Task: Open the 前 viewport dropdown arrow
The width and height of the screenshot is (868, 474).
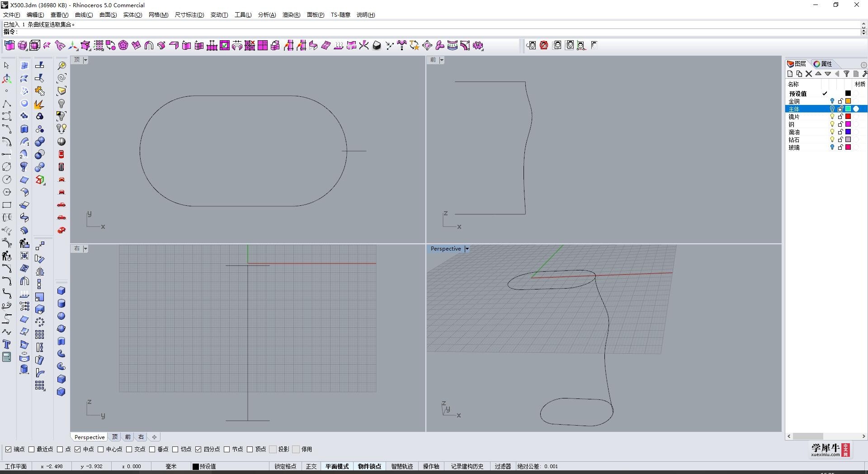Action: [x=442, y=60]
